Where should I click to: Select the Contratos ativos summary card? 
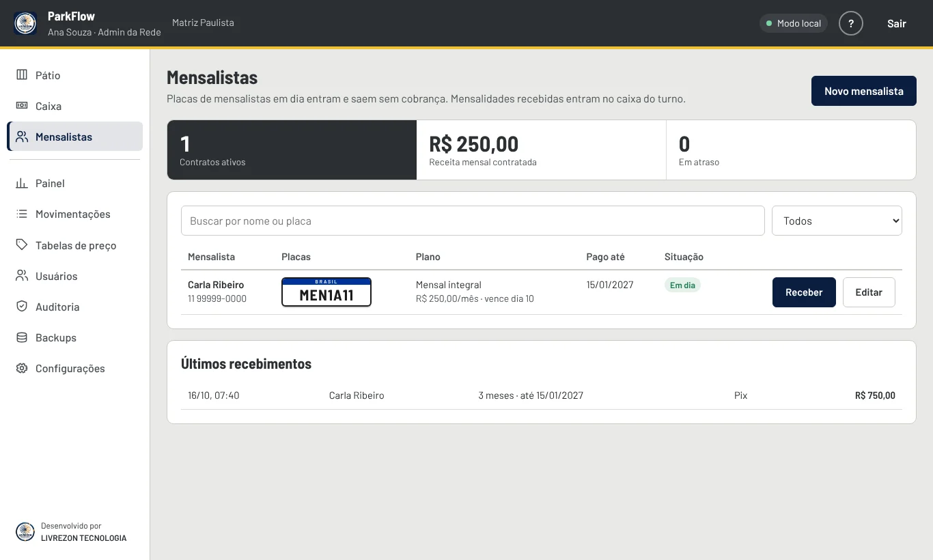[x=292, y=150]
